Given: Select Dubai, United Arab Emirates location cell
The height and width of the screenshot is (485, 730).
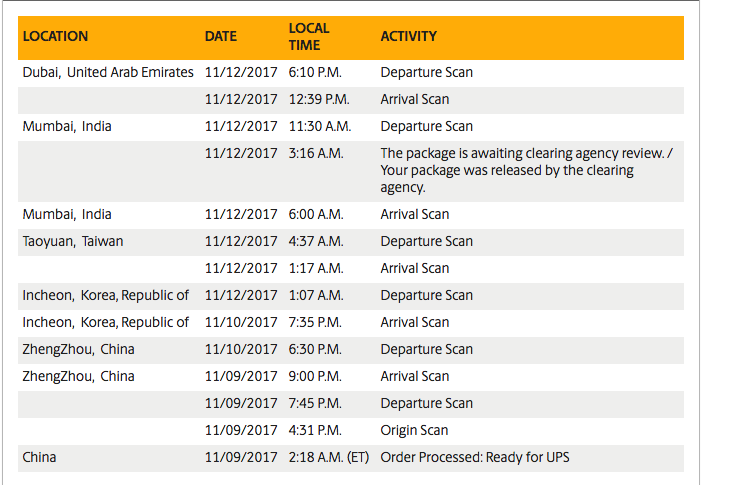Looking at the screenshot, I should click(x=108, y=72).
